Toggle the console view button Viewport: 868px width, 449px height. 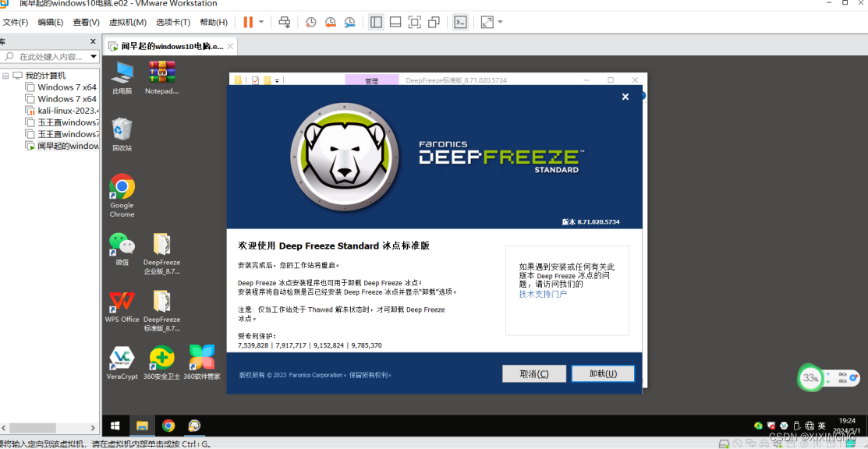coord(461,22)
